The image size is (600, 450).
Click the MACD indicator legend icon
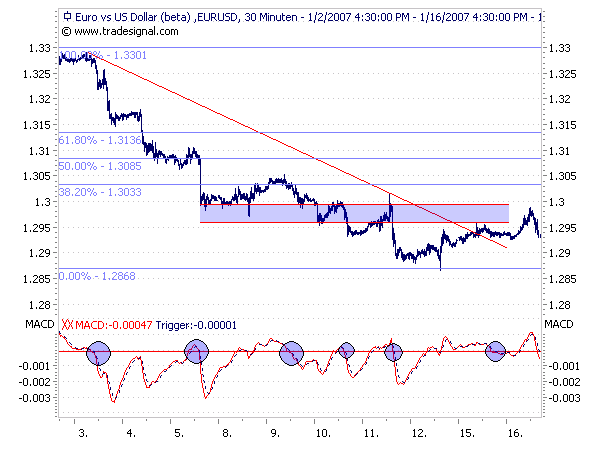click(69, 325)
